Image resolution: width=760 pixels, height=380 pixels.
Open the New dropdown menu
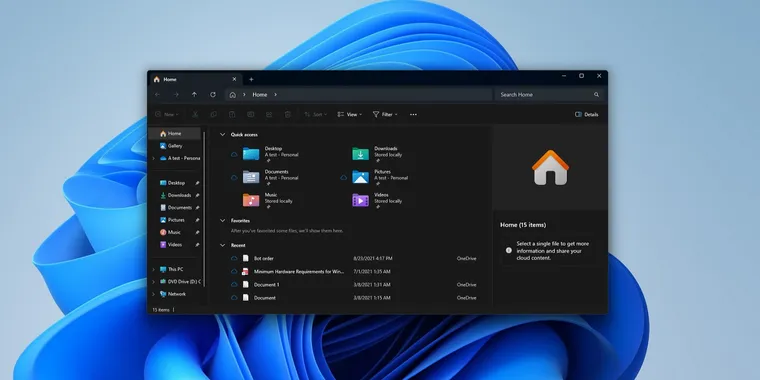167,114
